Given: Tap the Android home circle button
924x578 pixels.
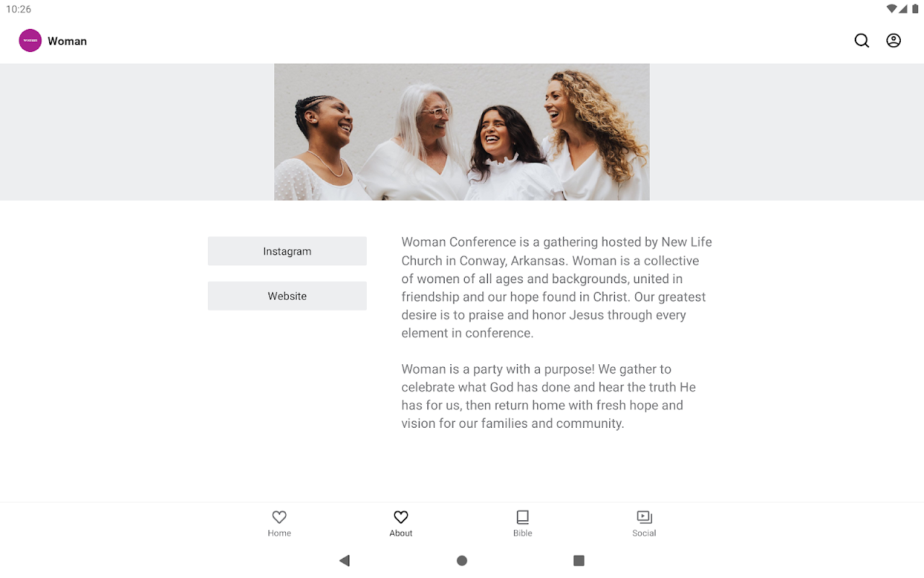Looking at the screenshot, I should [x=462, y=561].
